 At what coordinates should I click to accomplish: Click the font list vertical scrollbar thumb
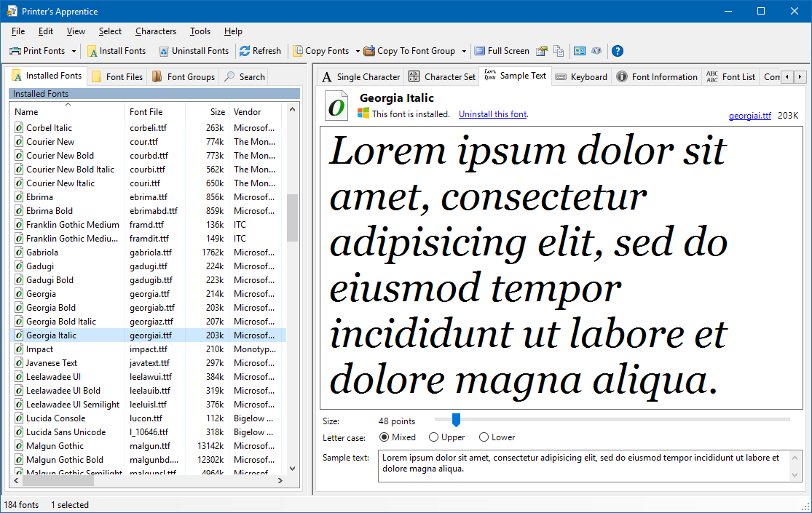coord(292,218)
